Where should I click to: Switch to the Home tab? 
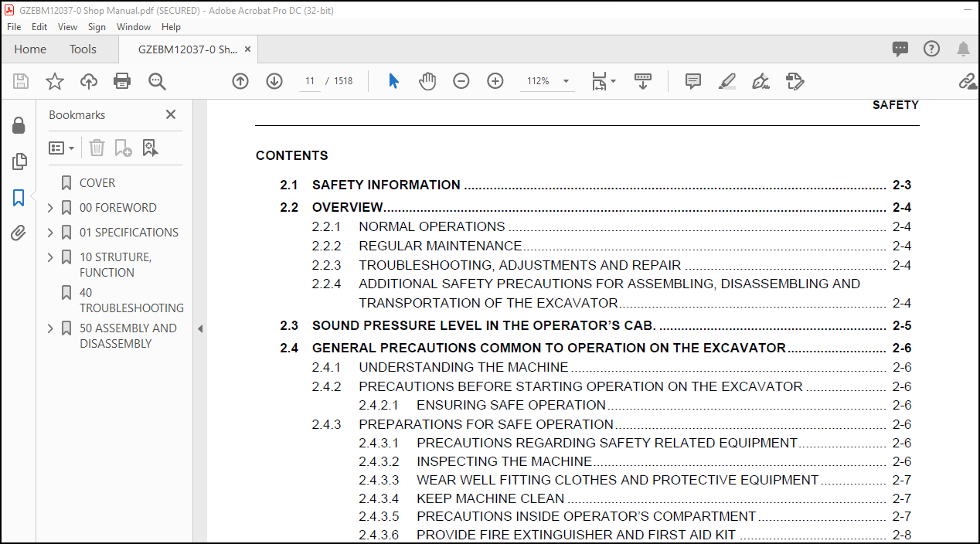point(30,49)
